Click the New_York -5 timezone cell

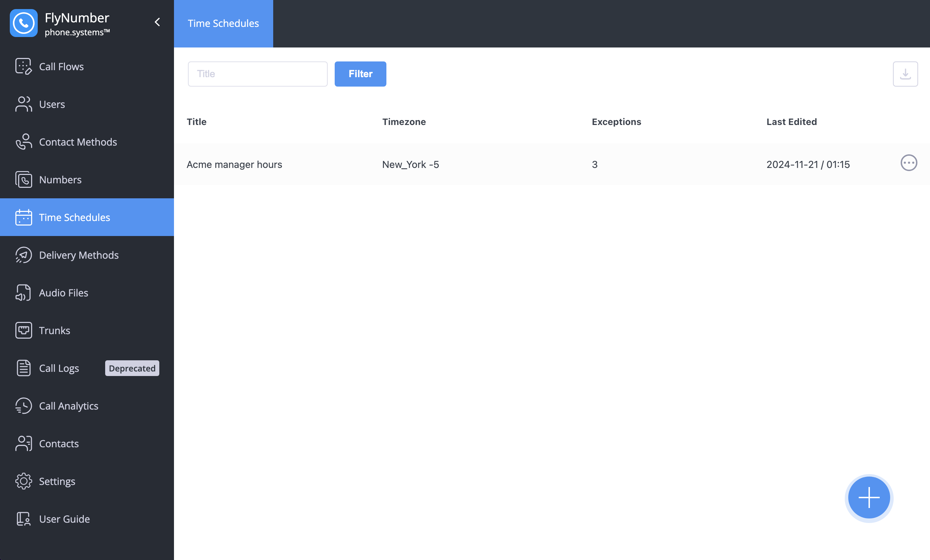click(410, 164)
